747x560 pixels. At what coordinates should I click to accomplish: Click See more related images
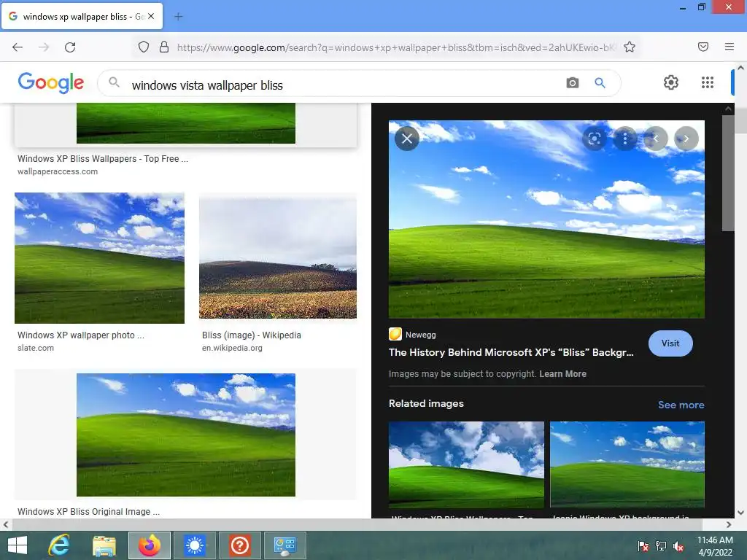coord(681,405)
